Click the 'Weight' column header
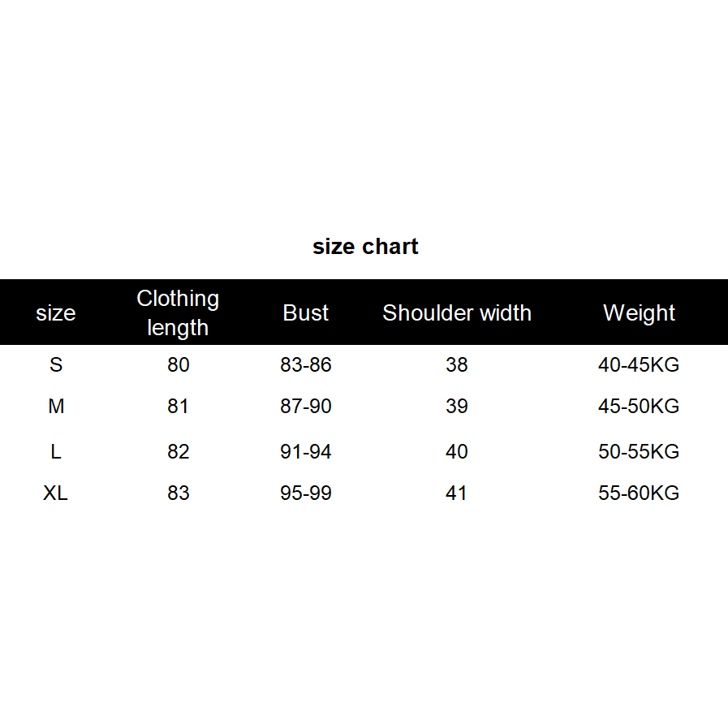Screen dimensions: 728x728 pos(639,313)
